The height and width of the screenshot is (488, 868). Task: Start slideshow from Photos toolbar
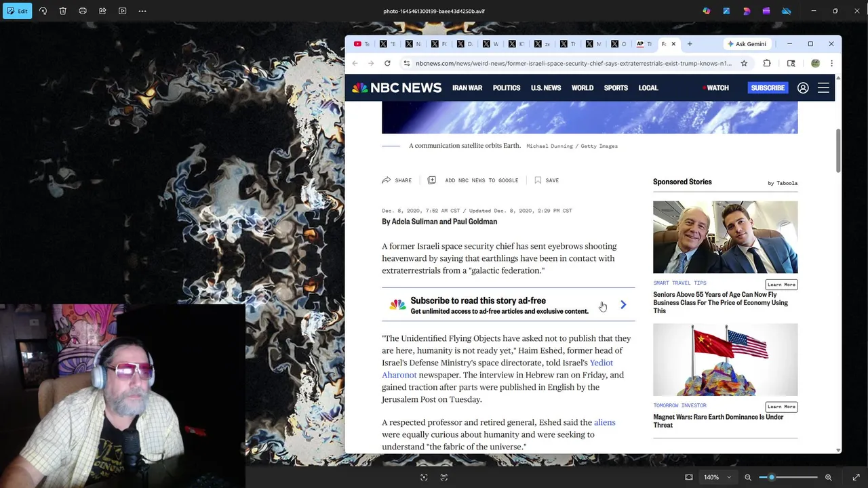coord(123,11)
